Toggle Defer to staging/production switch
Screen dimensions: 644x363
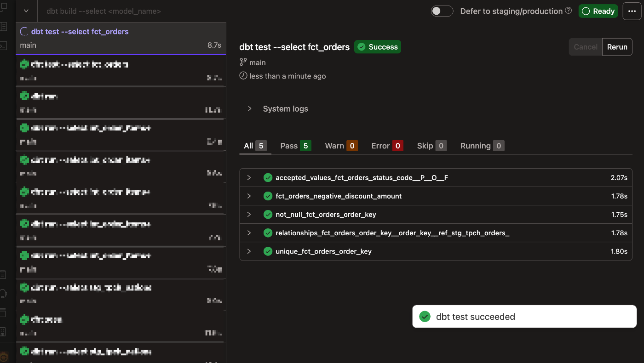[442, 11]
